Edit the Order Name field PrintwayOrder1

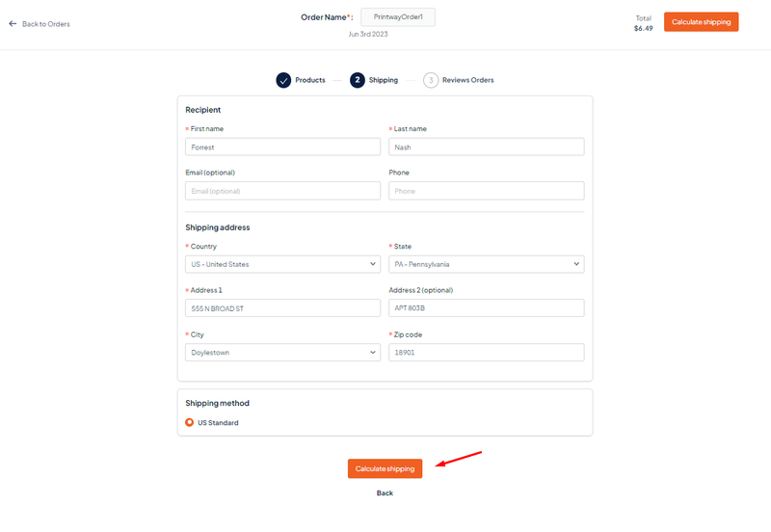[398, 17]
